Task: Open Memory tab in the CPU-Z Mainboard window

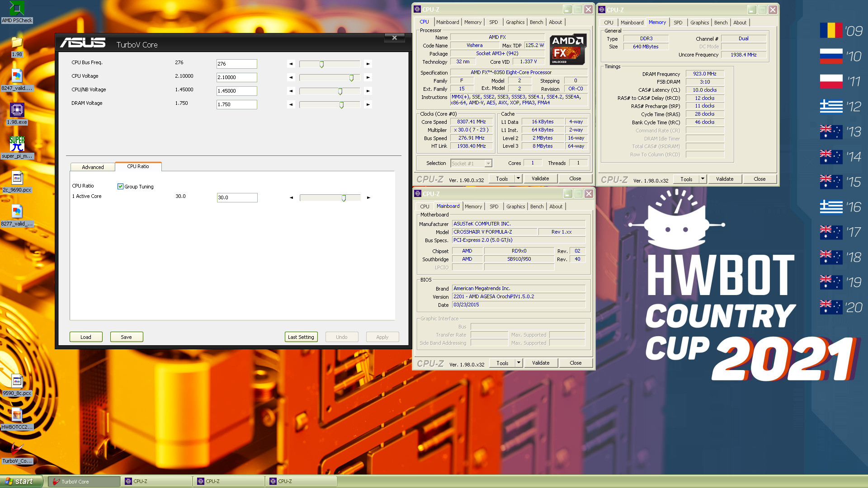Action: pos(473,206)
